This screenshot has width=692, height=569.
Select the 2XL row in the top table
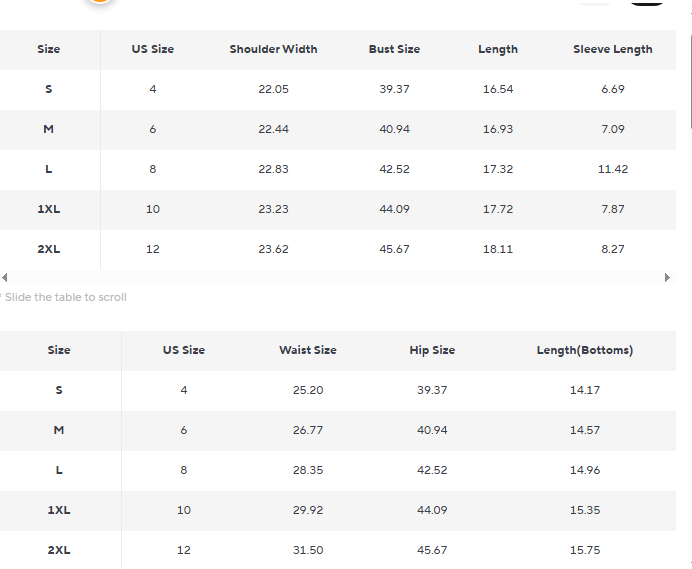(x=49, y=249)
